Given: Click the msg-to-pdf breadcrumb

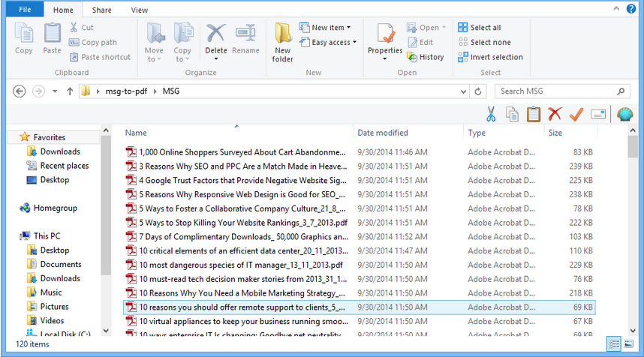Looking at the screenshot, I should click(126, 91).
